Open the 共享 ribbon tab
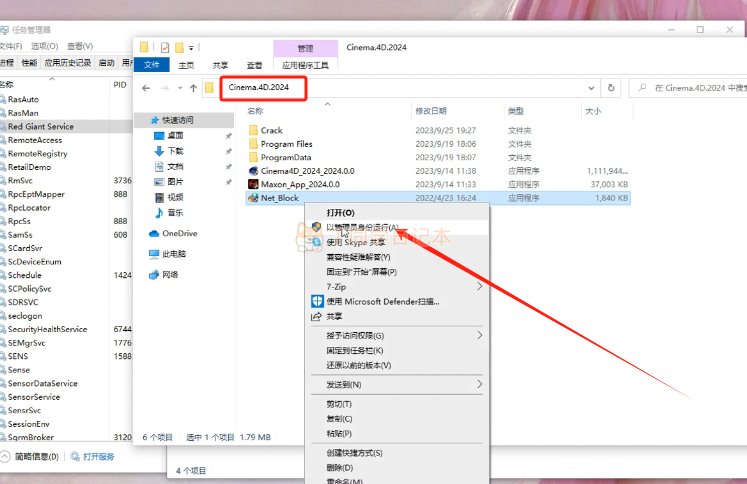The image size is (747, 484). pos(220,65)
